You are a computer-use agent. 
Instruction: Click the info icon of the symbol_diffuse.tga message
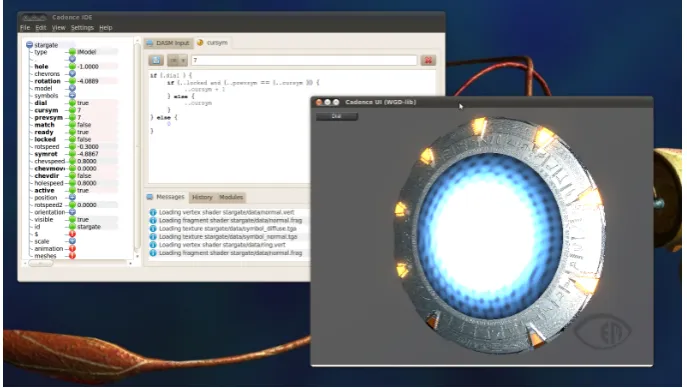153,229
